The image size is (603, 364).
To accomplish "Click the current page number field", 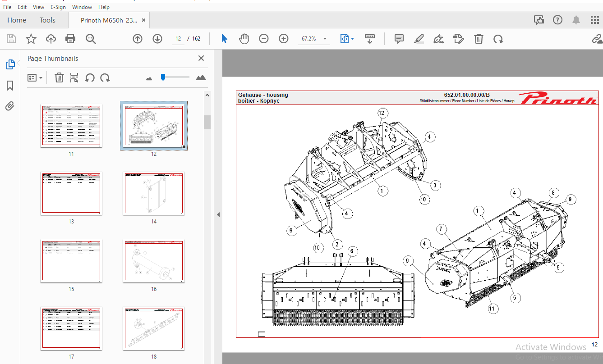I will click(x=178, y=39).
